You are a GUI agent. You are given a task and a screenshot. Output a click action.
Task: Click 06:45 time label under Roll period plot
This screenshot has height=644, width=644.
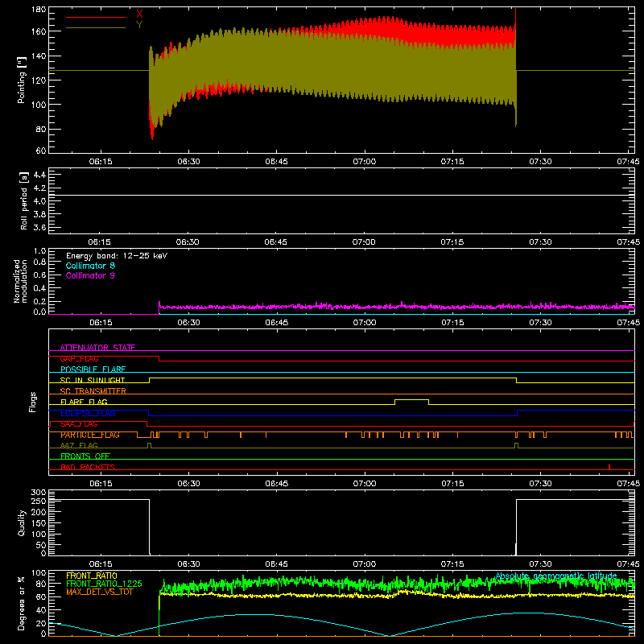(276, 242)
